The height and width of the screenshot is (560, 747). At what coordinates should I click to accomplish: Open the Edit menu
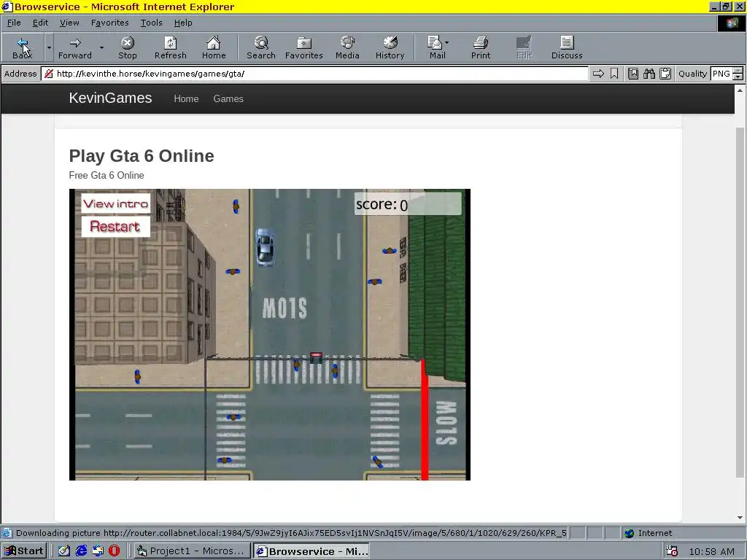(x=40, y=23)
